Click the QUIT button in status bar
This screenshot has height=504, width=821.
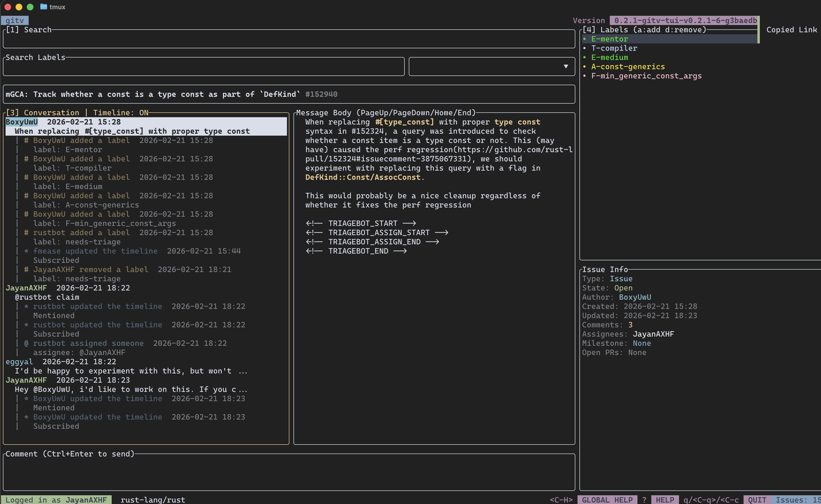(x=757, y=500)
